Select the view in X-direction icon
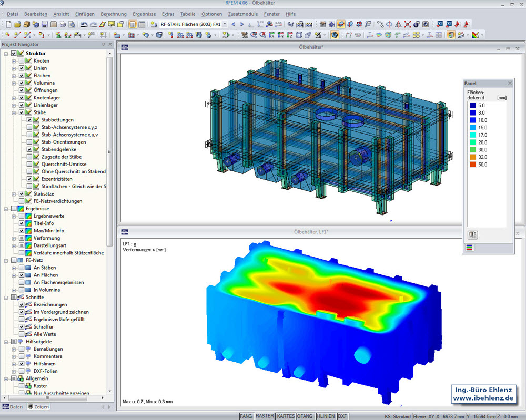526x420 pixels. tap(271, 35)
